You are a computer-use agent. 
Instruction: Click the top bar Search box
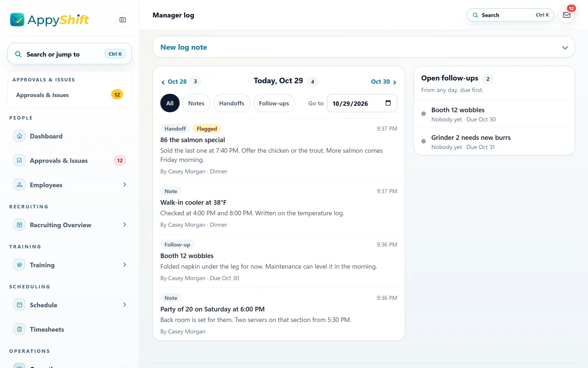pyautogui.click(x=510, y=15)
